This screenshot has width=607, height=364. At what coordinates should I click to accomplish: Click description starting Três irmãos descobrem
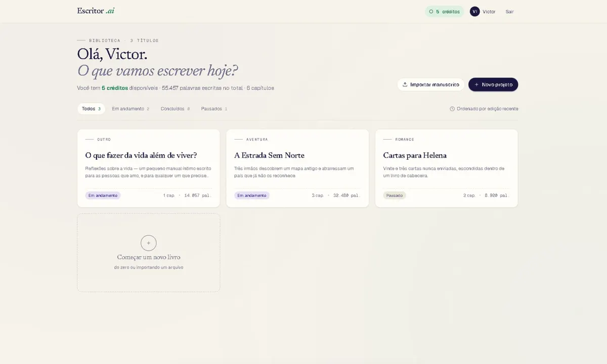(x=294, y=172)
